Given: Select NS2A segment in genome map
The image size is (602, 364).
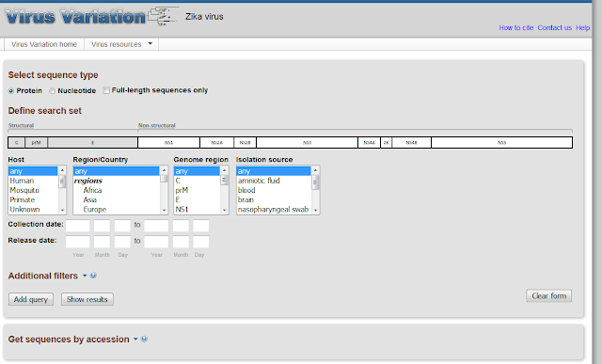Looking at the screenshot, I should click(x=217, y=142).
